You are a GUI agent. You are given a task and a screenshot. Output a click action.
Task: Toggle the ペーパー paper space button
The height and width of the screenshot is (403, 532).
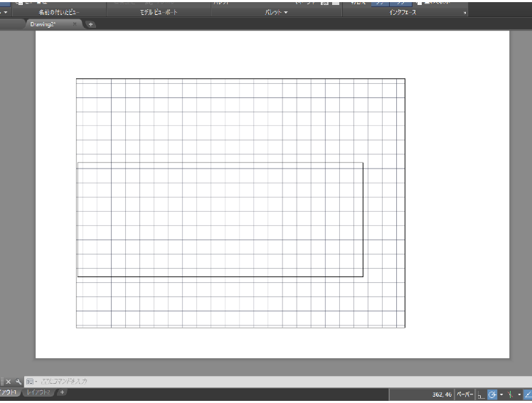tap(465, 394)
